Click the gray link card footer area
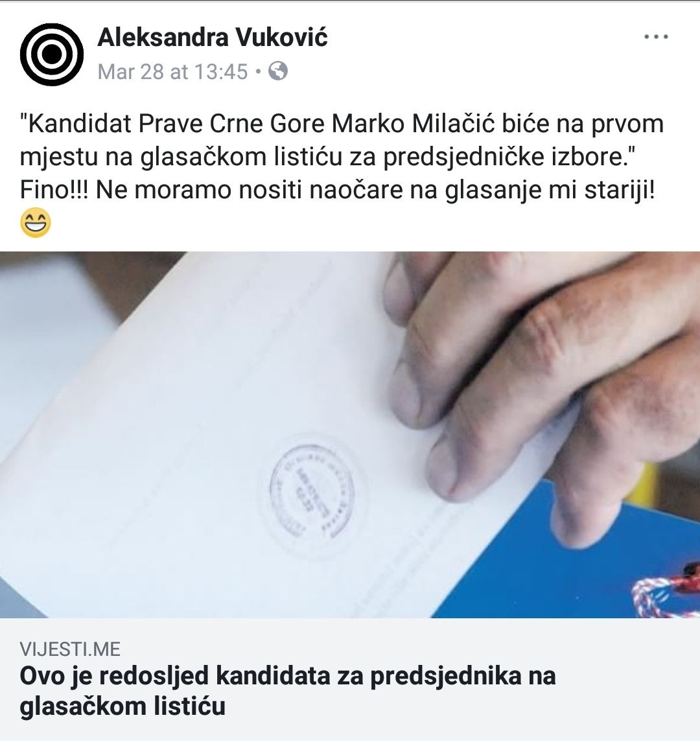 point(350,679)
